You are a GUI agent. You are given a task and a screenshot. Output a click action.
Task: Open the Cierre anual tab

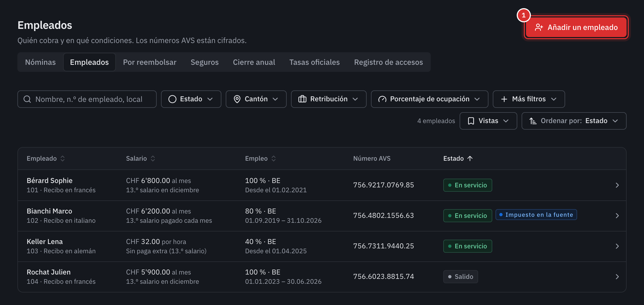click(x=254, y=62)
